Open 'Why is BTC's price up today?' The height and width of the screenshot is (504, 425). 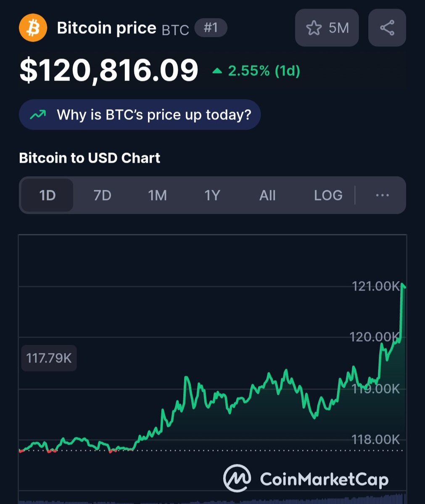[140, 114]
